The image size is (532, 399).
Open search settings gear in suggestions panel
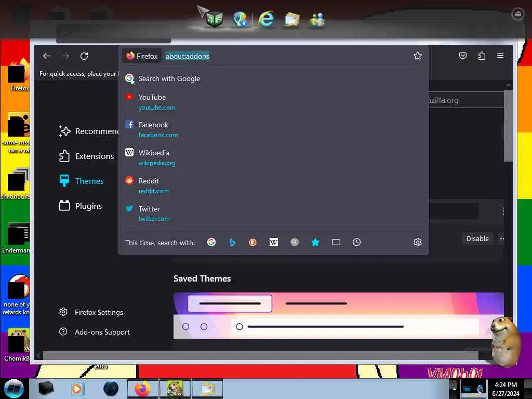point(417,242)
